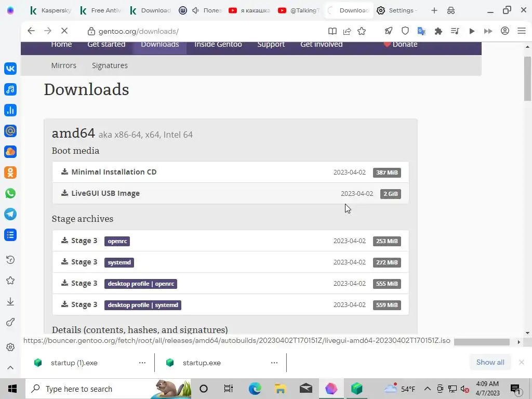
Task: Switch to я какашка YouTube tab
Action: (x=249, y=10)
